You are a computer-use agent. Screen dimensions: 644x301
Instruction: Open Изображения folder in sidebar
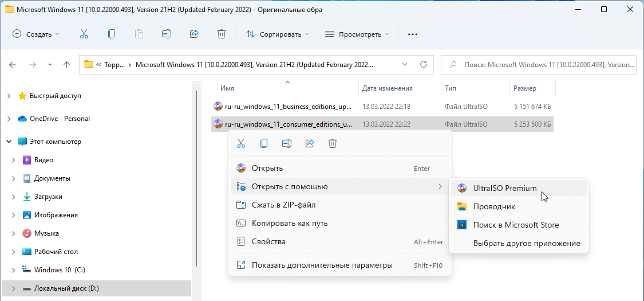(x=56, y=215)
